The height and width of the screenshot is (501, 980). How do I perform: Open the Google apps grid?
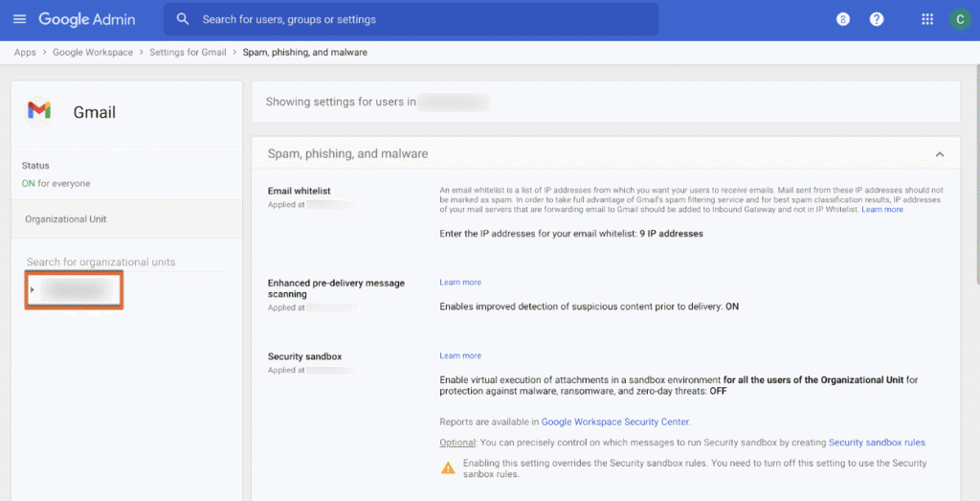coord(926,19)
